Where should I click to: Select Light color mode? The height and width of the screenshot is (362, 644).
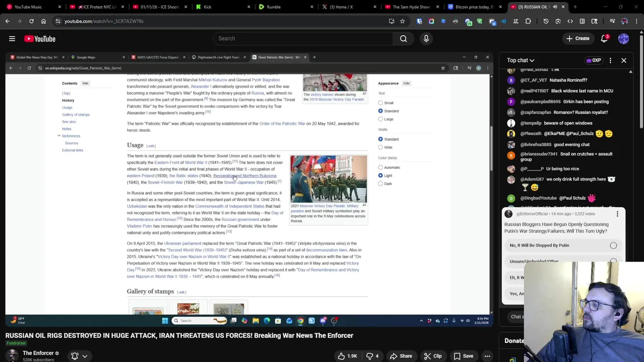(380, 175)
